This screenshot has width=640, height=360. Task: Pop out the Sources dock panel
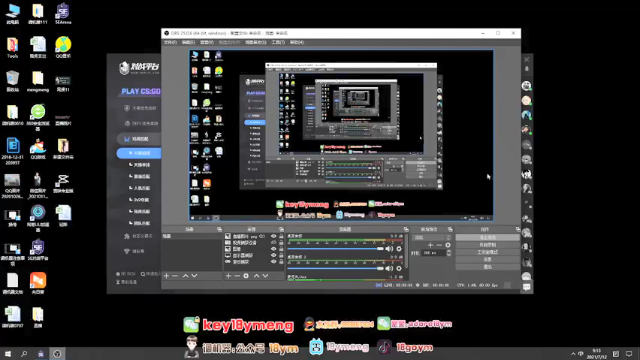pyautogui.click(x=281, y=229)
